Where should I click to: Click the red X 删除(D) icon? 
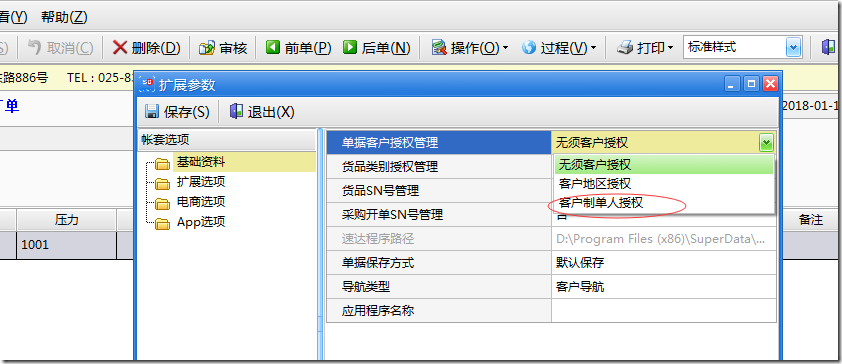[120, 48]
